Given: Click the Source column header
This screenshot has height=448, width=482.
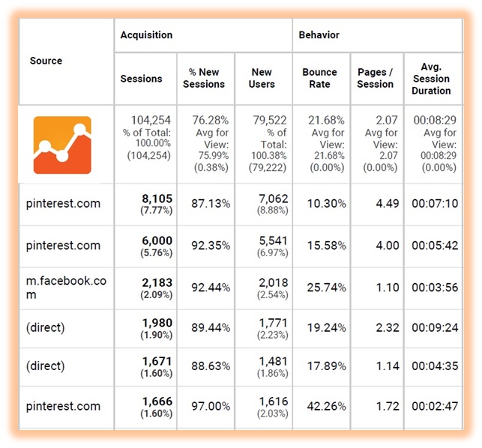Looking at the screenshot, I should tap(46, 61).
